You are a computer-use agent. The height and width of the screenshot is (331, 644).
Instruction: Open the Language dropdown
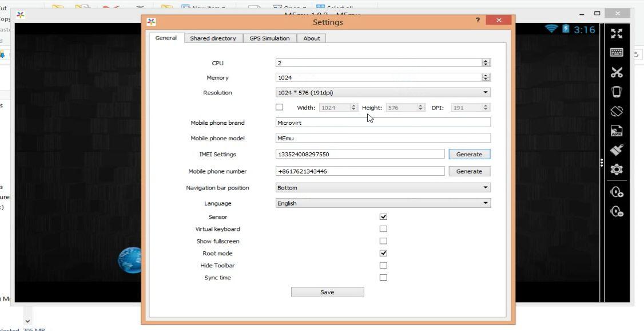[x=383, y=203]
